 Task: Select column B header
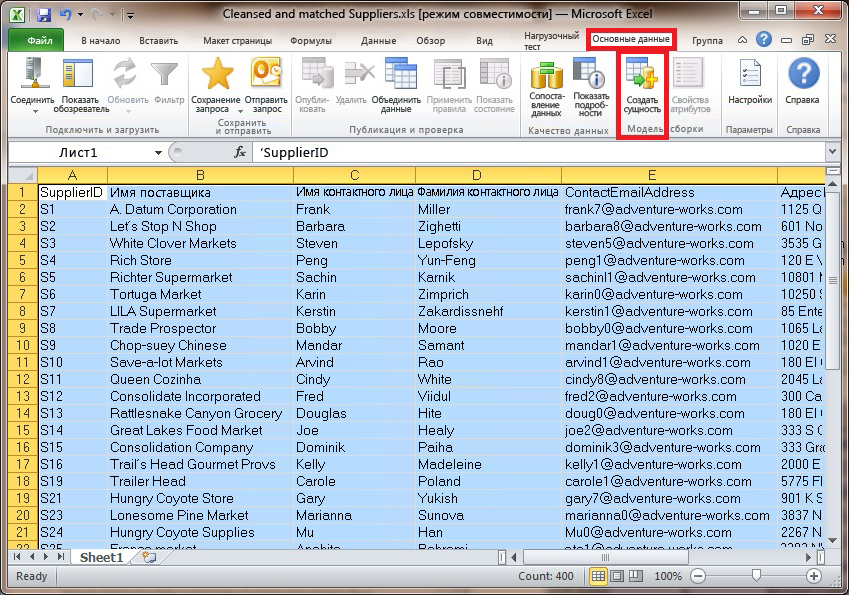(200, 175)
